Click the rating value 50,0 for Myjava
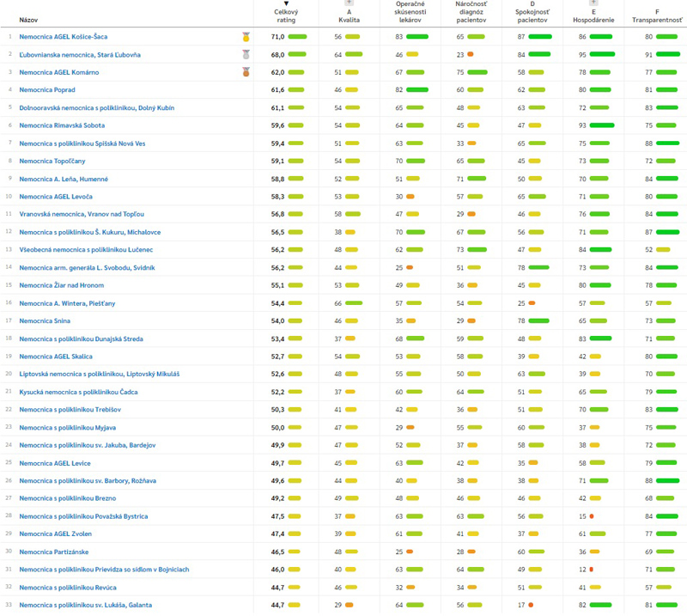 tap(277, 428)
